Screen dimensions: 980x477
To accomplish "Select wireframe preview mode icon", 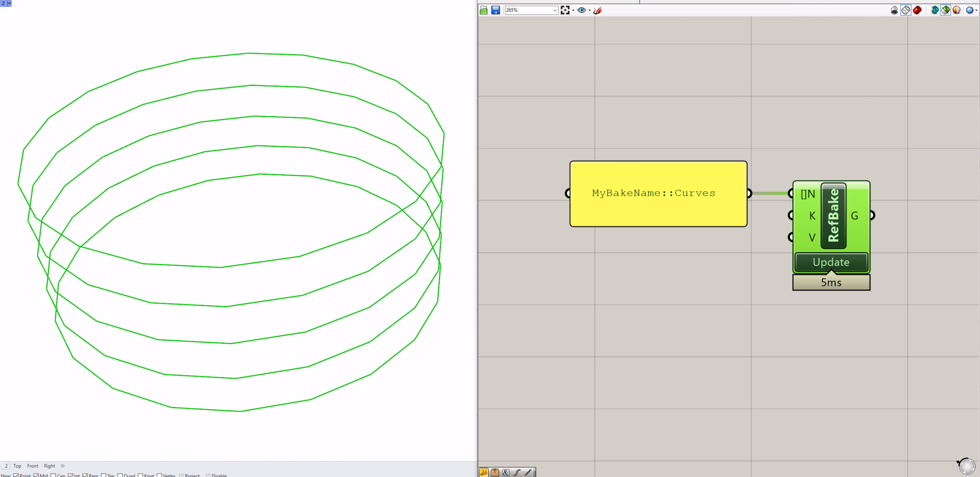I will tap(906, 10).
